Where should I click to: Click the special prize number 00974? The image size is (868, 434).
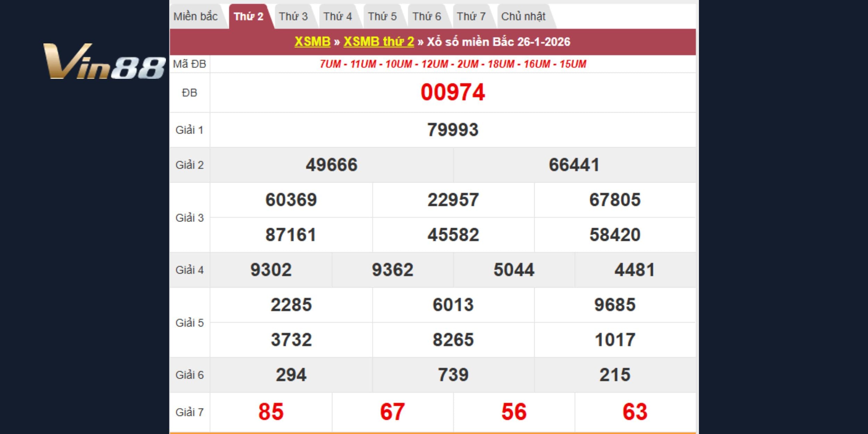452,92
